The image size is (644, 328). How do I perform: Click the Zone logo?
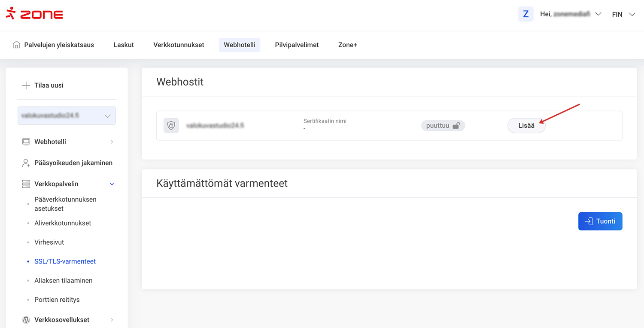(x=34, y=14)
